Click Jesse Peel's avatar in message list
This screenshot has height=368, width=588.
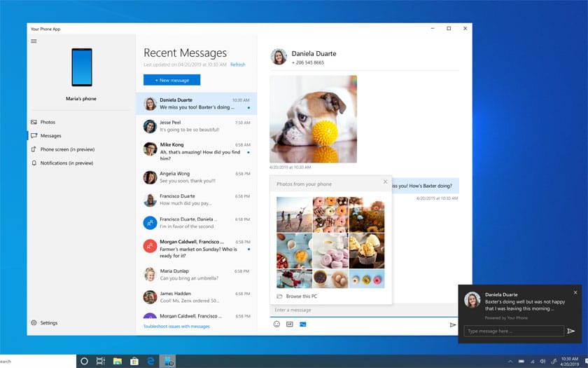pyautogui.click(x=150, y=126)
